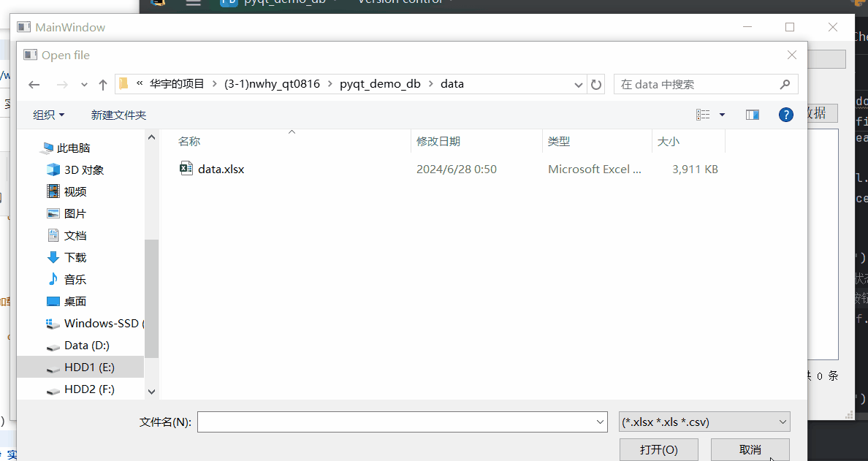Screen dimensions: 868x461
Task: Open 桌面 folder in sidebar
Action: click(67, 302)
